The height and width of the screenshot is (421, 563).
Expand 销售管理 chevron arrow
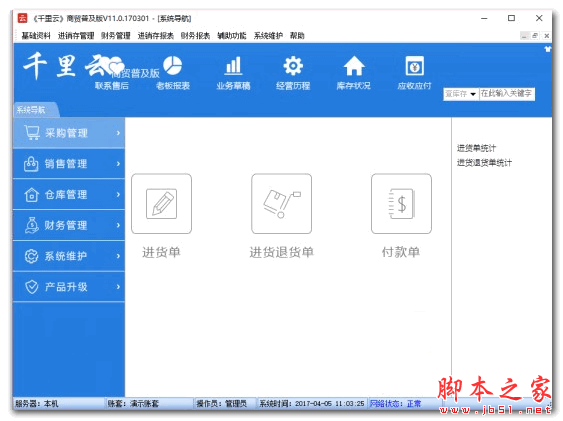(x=118, y=164)
